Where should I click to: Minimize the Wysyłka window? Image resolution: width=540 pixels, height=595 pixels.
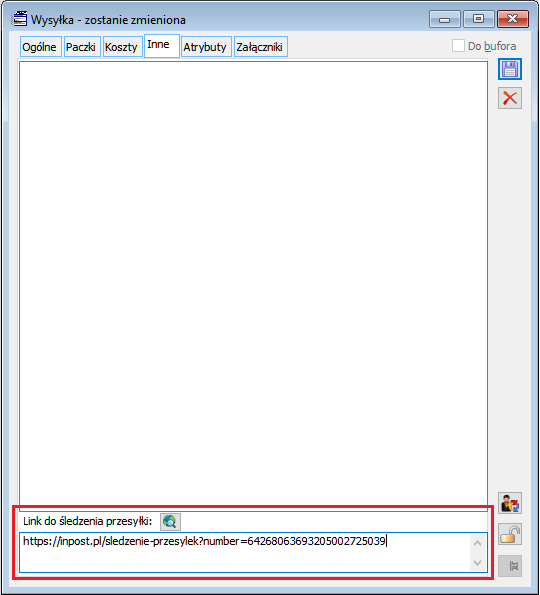(x=445, y=19)
